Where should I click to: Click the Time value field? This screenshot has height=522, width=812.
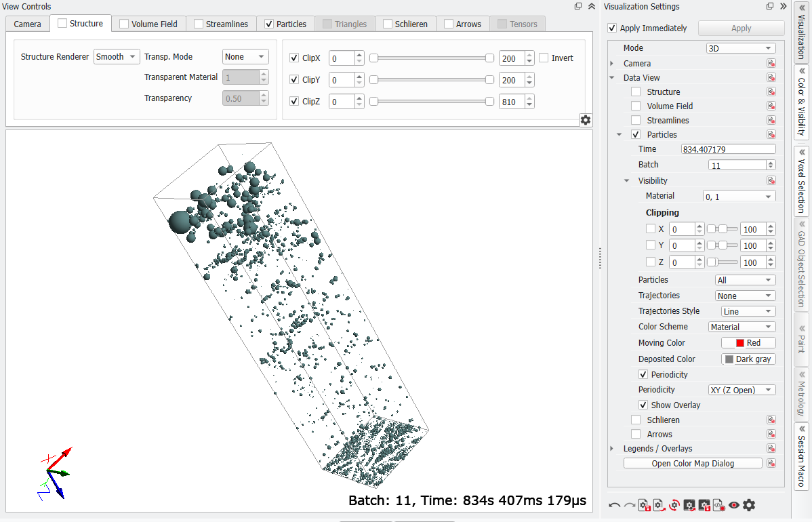coord(728,149)
